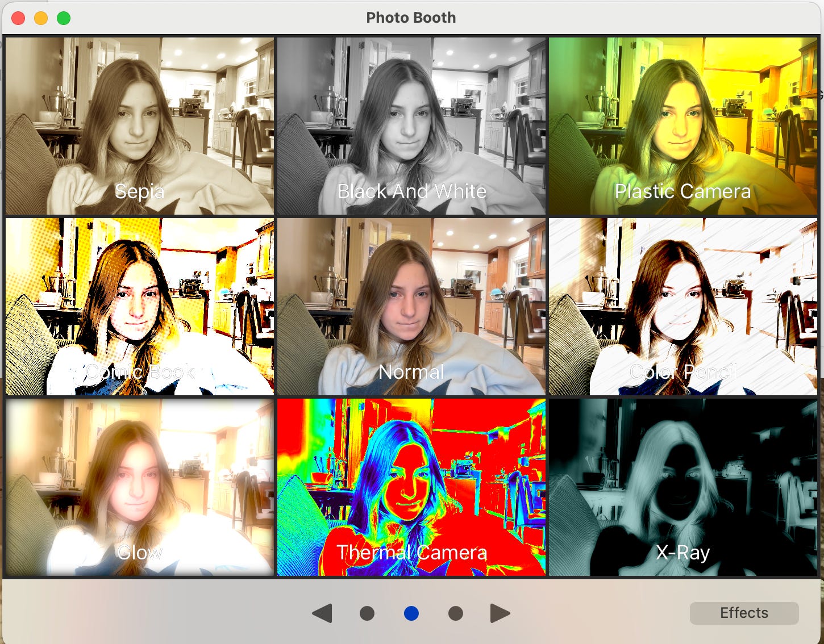Close the Photo Booth window
The width and height of the screenshot is (824, 644).
[18, 18]
